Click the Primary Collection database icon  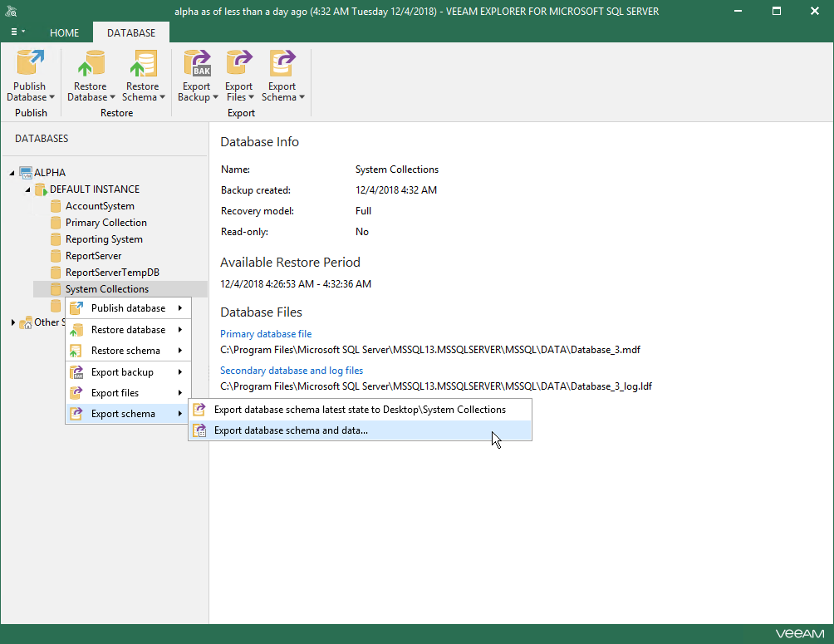pos(56,223)
